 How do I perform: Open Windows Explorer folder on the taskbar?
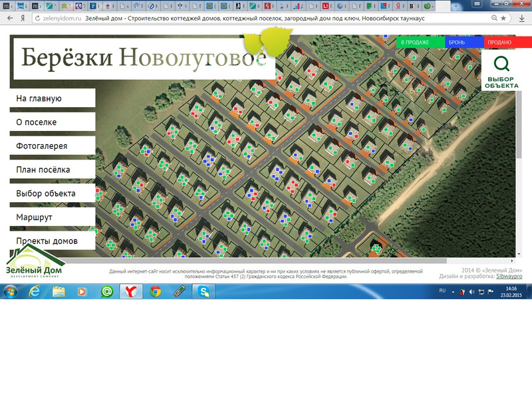[x=59, y=291]
